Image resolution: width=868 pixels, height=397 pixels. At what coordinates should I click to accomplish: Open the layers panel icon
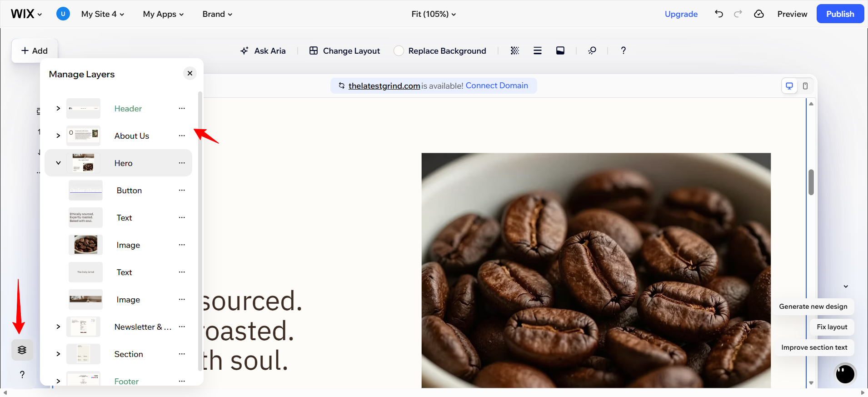[22, 350]
